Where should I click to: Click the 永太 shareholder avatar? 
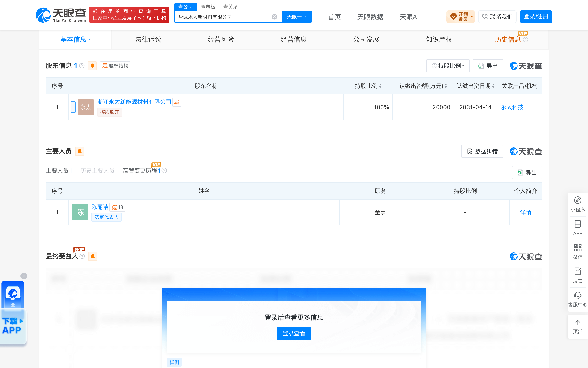tap(86, 107)
